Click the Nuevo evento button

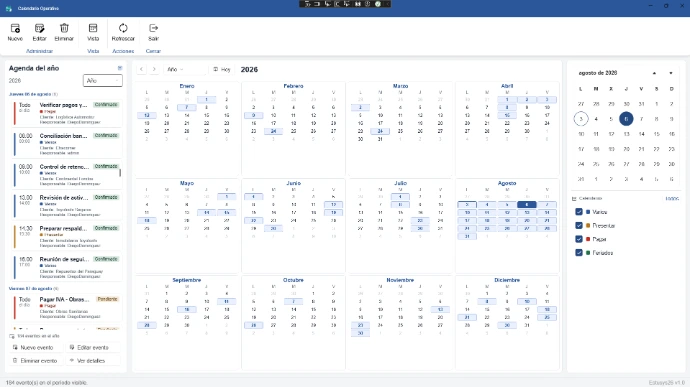pos(37,347)
